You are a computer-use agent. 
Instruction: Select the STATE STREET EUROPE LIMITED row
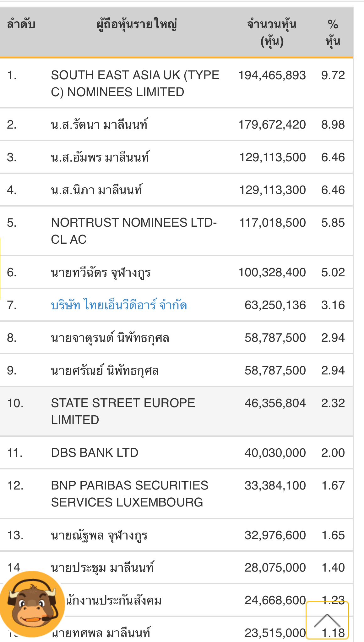pos(123,411)
